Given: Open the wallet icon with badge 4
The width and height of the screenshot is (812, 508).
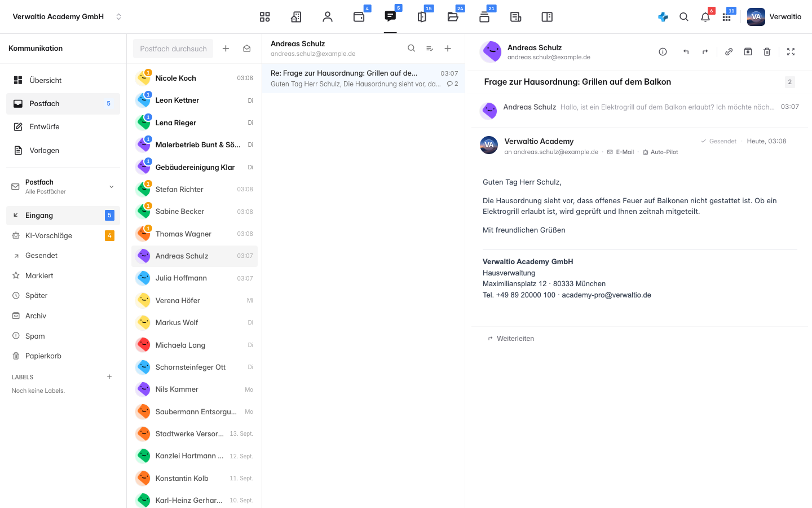Looking at the screenshot, I should point(359,17).
